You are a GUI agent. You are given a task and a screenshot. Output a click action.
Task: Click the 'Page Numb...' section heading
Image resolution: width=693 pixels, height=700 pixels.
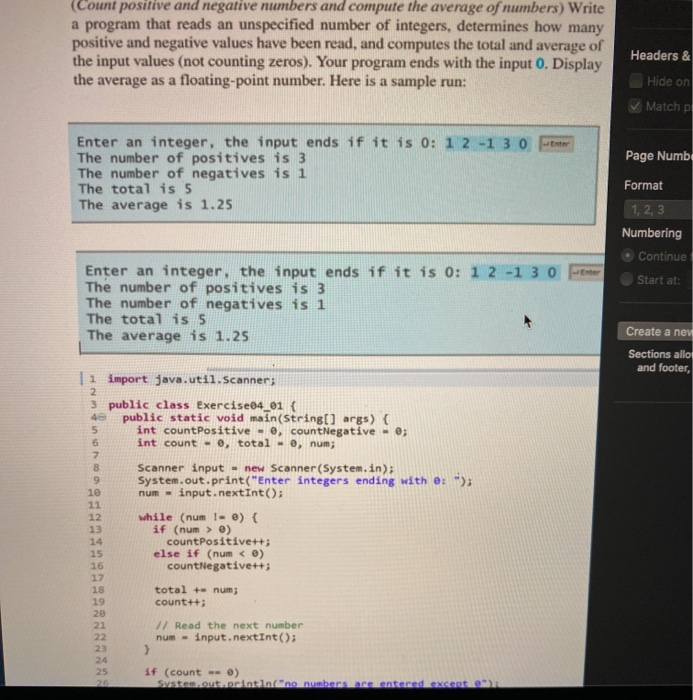(659, 156)
